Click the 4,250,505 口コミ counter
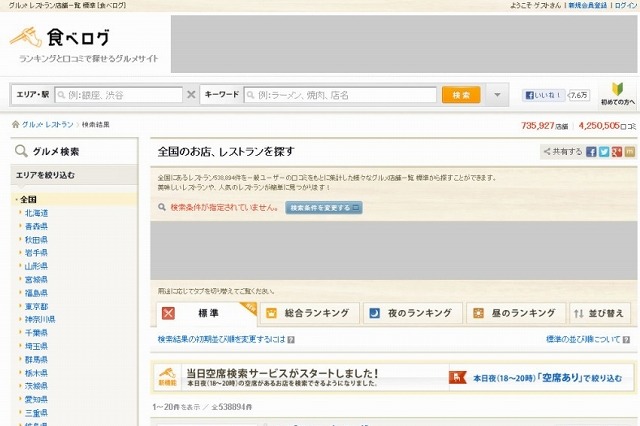This screenshot has height=426, width=640. click(x=607, y=126)
